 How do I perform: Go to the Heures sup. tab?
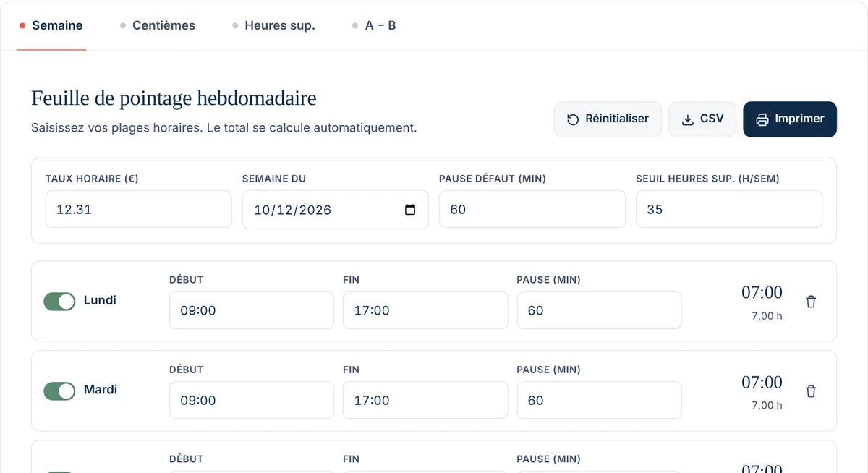(273, 25)
